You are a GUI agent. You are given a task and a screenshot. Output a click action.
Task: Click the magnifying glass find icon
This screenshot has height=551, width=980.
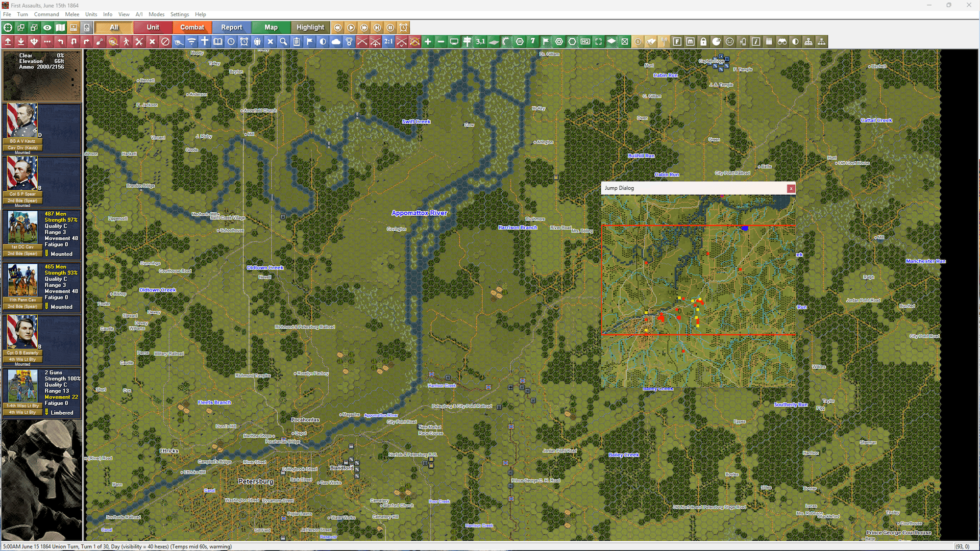tap(283, 42)
